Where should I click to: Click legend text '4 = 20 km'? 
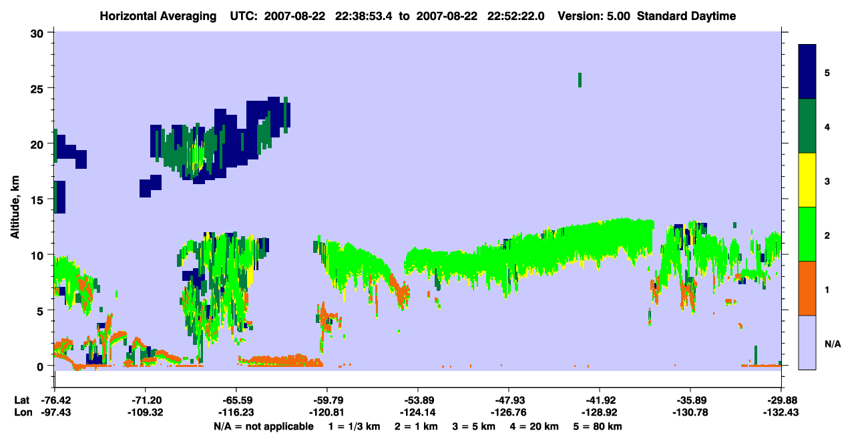(535, 426)
